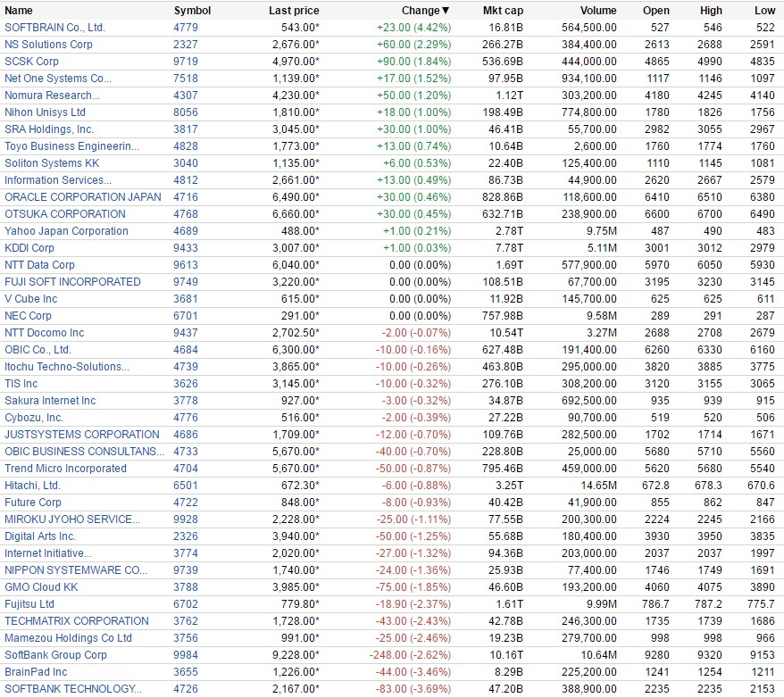Open SRA Holdings, Inc. link
The height and width of the screenshot is (698, 784).
tap(49, 129)
